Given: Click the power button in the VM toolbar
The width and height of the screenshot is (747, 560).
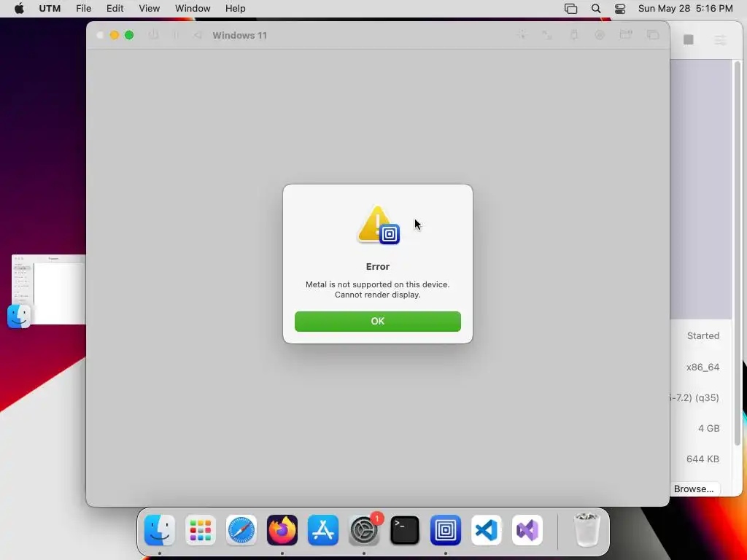Looking at the screenshot, I should coord(153,35).
